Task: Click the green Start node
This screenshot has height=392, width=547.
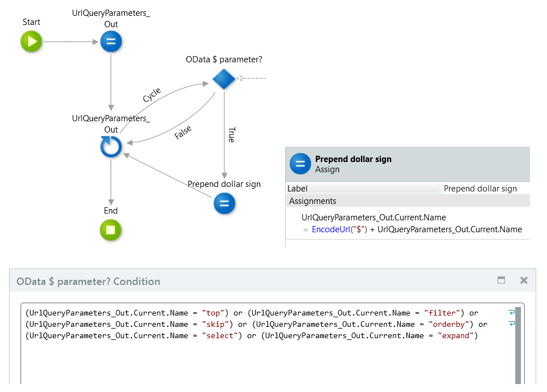Action: pos(31,41)
